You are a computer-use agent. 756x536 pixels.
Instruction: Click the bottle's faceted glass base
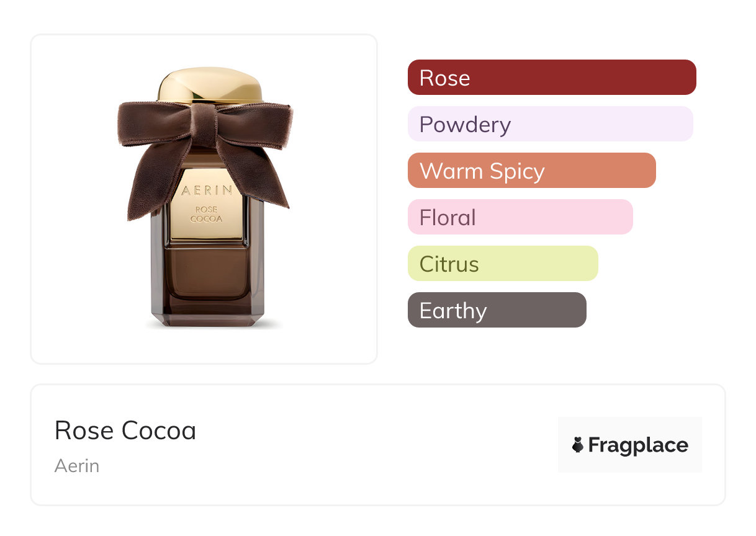click(x=207, y=315)
